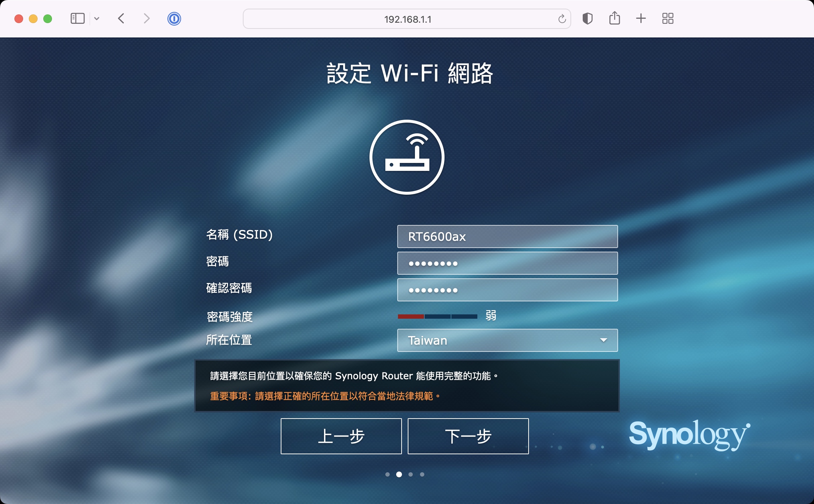Open the privacy shield report icon

(x=587, y=19)
